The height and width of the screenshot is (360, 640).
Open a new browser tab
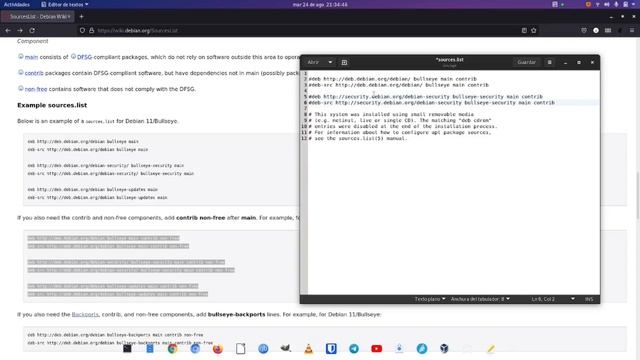coord(81,17)
